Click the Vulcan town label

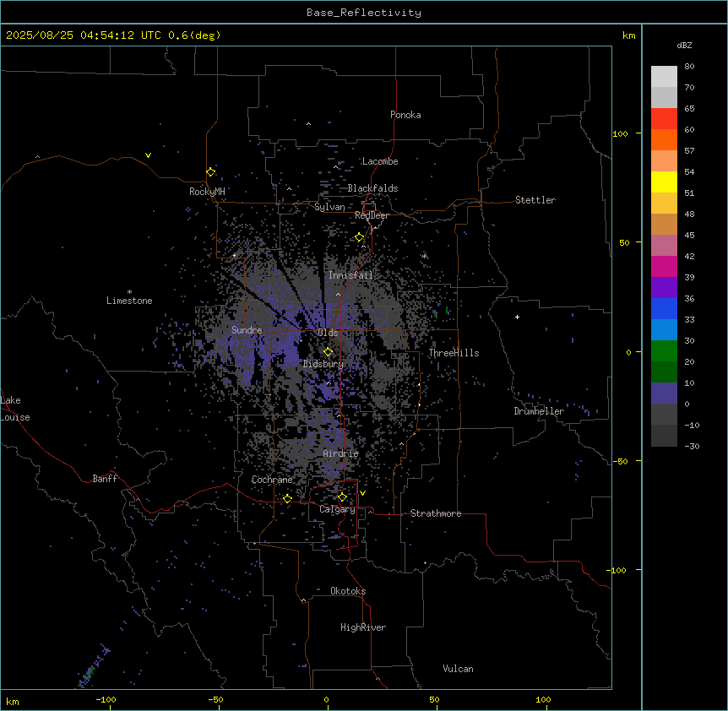459,669
